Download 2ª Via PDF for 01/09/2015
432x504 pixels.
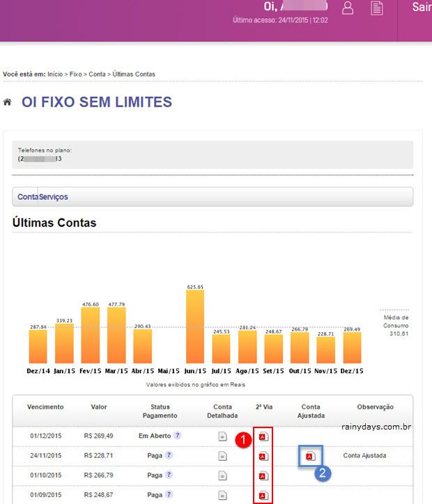click(263, 496)
